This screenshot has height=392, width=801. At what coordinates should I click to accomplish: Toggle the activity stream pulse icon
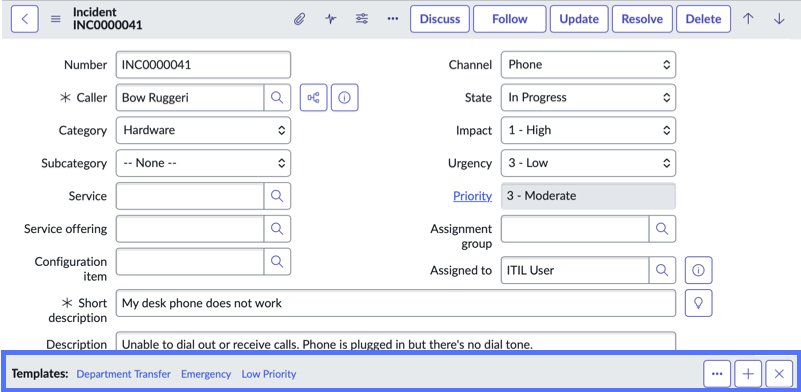tap(331, 19)
